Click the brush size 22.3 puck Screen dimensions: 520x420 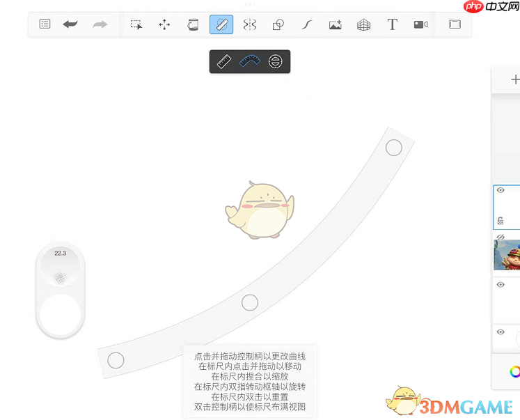point(61,266)
